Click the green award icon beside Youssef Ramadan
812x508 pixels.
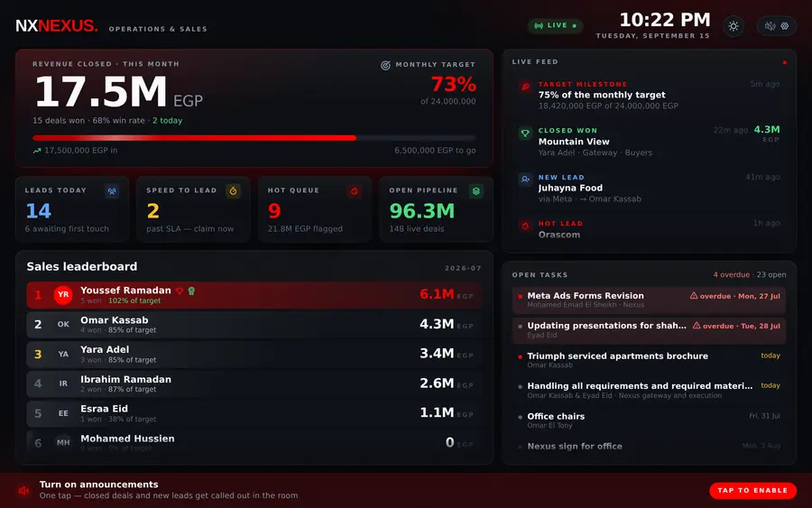tap(191, 291)
